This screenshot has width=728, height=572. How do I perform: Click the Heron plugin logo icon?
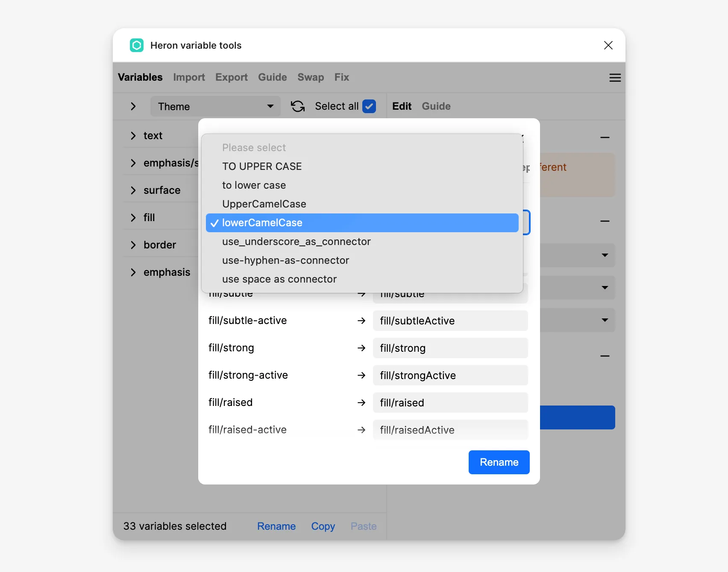137,45
